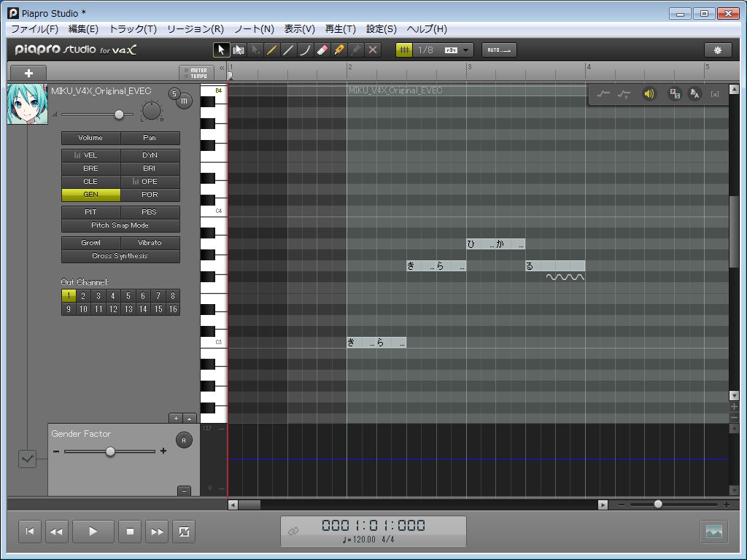This screenshot has width=747, height=560.
Task: Select output channel 5
Action: click(x=128, y=296)
